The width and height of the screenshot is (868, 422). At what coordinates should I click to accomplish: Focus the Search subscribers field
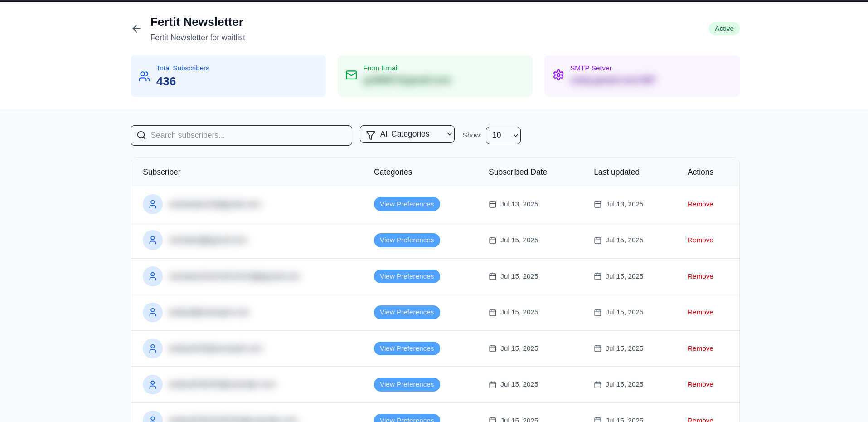pos(241,135)
